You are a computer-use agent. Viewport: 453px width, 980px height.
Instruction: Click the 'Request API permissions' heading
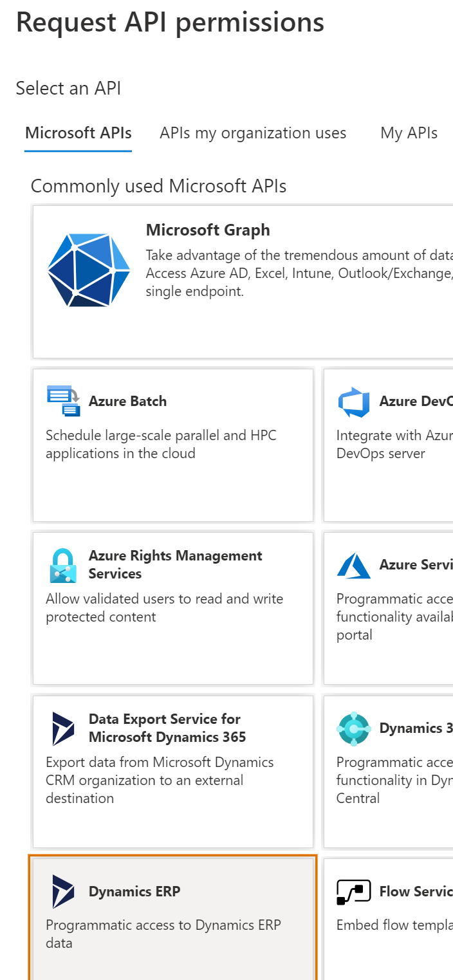click(x=170, y=23)
